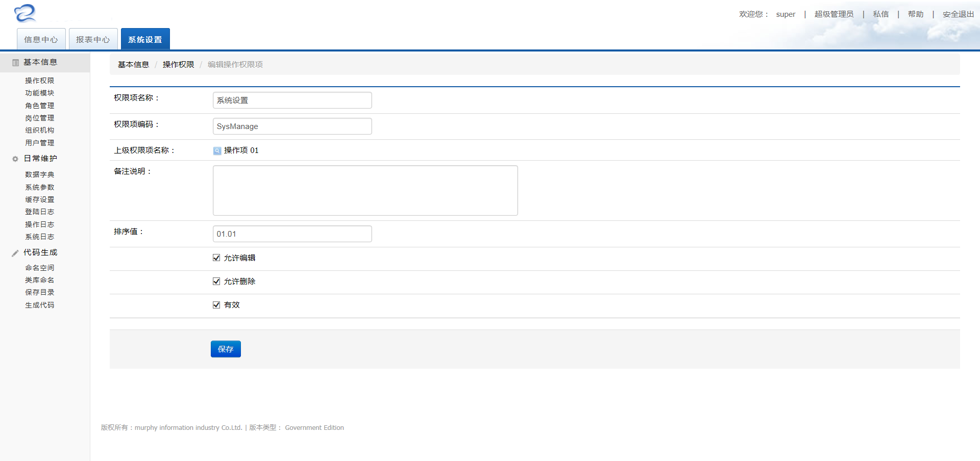Collapse the 代码生成 sidebar section
The height and width of the screenshot is (461, 980).
click(40, 252)
